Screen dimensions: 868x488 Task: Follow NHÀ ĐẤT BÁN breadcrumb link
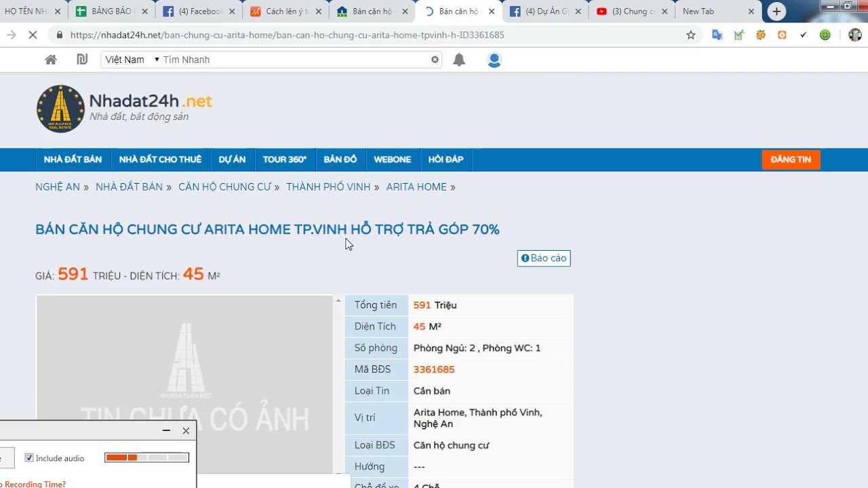(x=129, y=187)
